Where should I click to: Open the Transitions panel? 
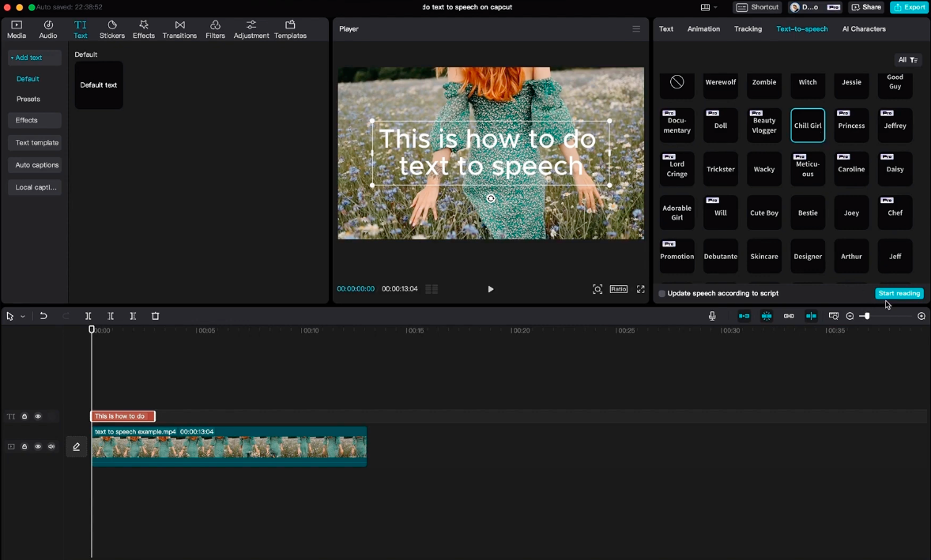pyautogui.click(x=179, y=29)
